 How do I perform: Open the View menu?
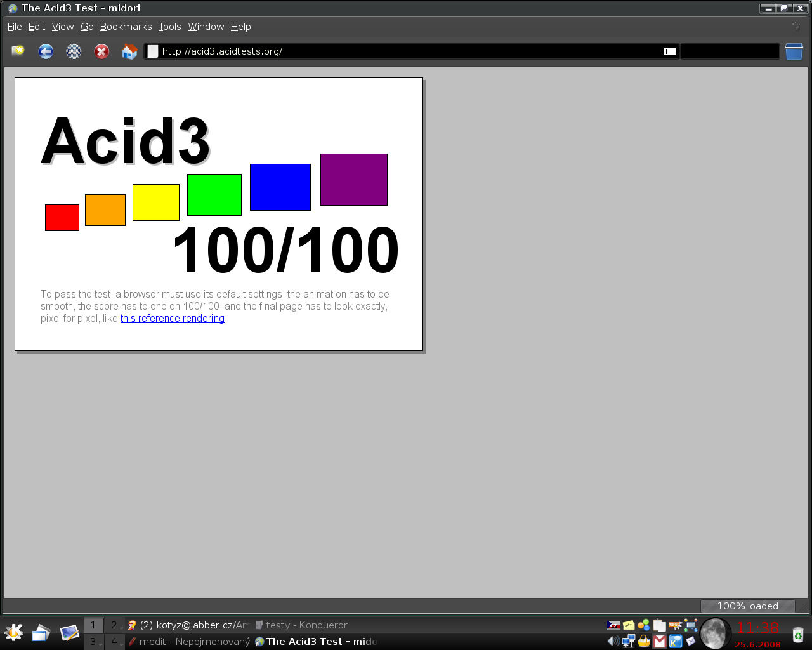(x=63, y=27)
